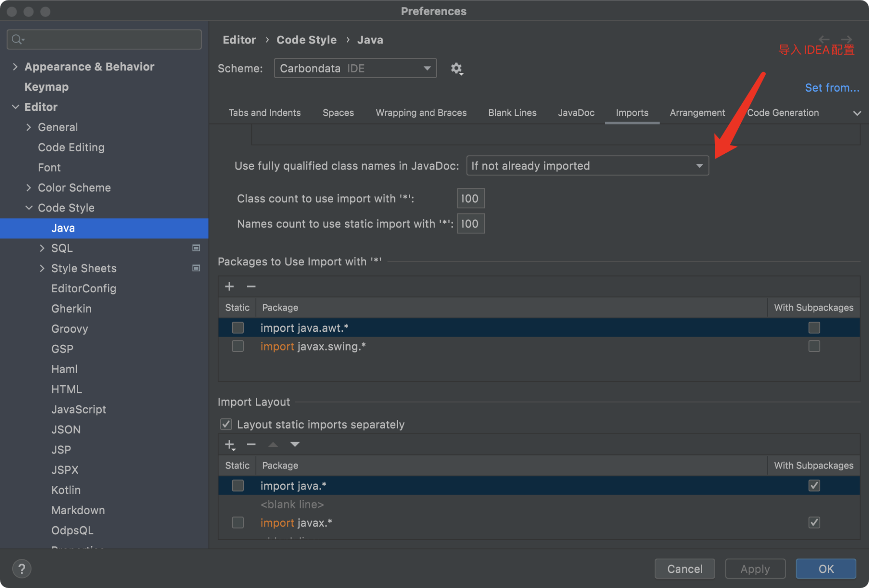Open the Scheme dropdown showing Carbondata

tap(355, 68)
